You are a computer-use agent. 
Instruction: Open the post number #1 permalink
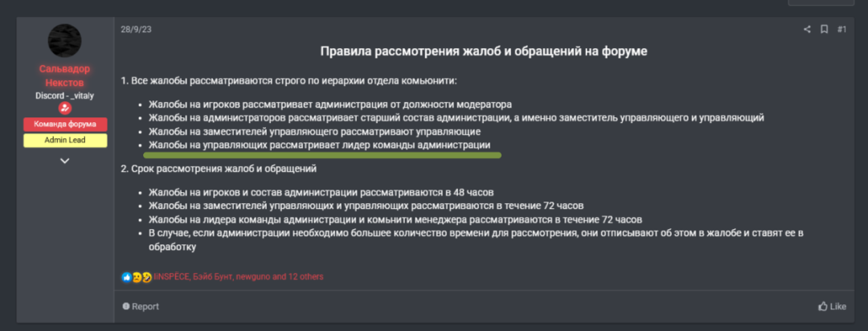click(x=841, y=30)
